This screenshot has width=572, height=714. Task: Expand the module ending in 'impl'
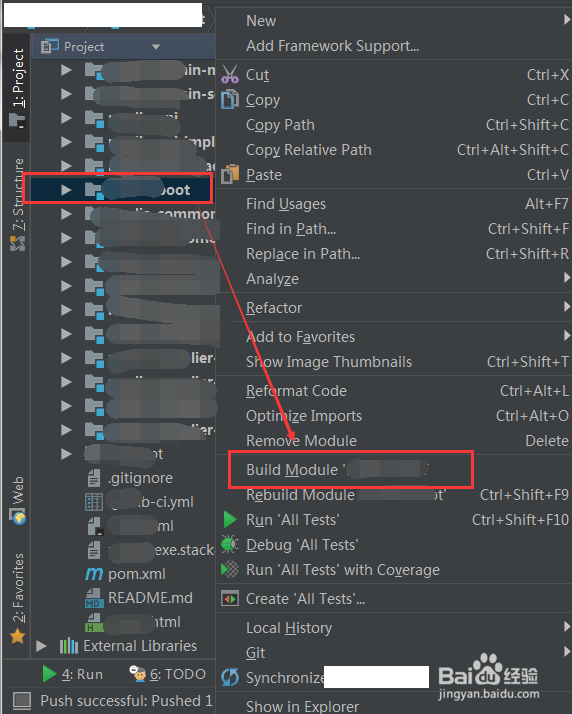[66, 142]
